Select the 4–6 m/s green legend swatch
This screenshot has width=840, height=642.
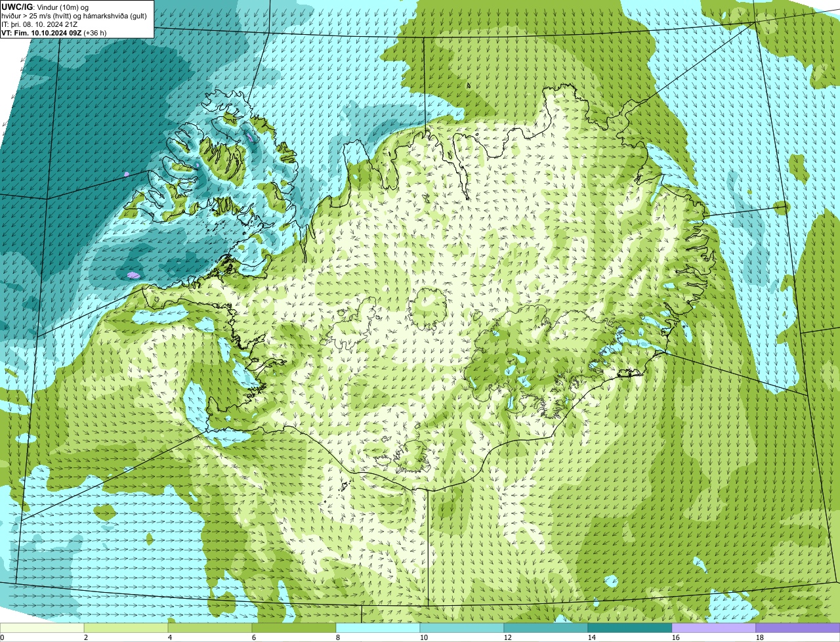(210, 628)
